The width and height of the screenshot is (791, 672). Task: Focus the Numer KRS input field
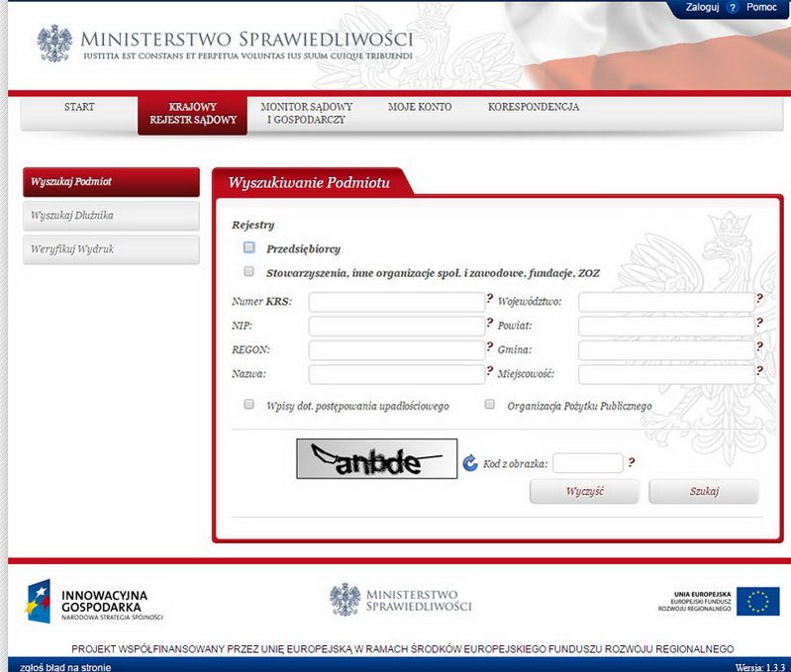[397, 302]
